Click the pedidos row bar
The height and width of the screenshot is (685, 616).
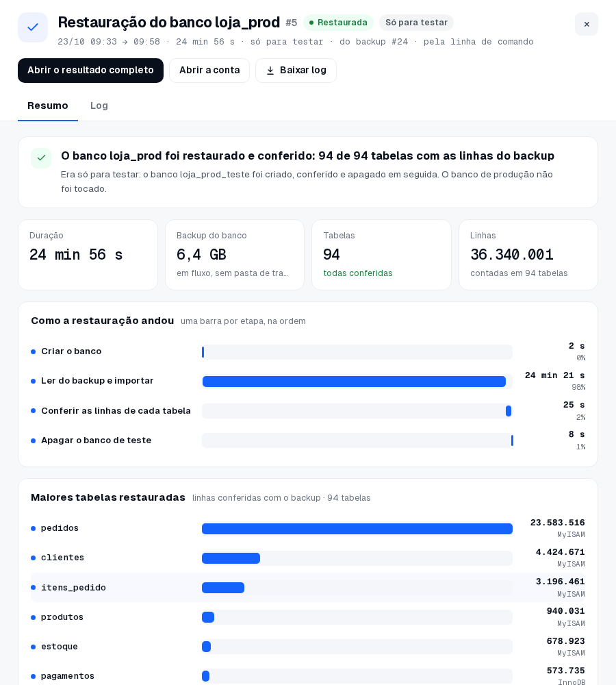(x=357, y=529)
